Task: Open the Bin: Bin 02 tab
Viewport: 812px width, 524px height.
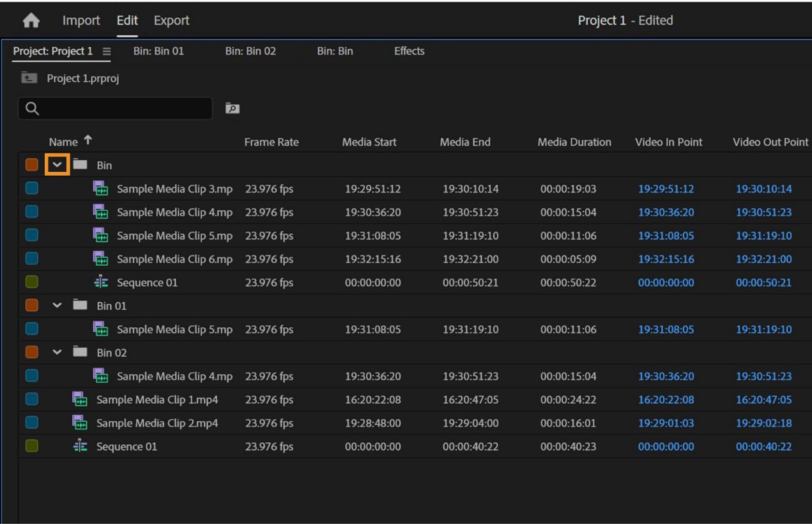Action: tap(250, 51)
